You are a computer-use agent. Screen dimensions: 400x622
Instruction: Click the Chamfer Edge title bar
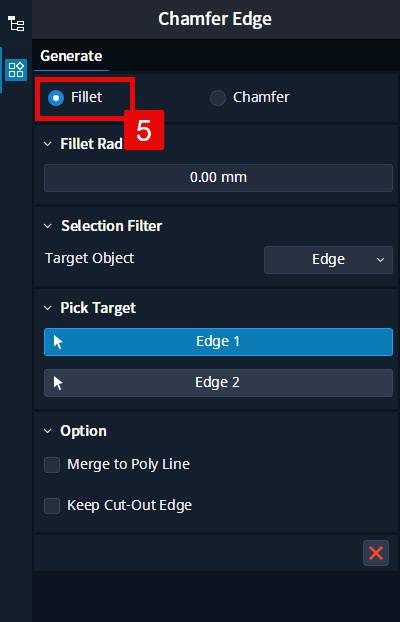[x=215, y=19]
